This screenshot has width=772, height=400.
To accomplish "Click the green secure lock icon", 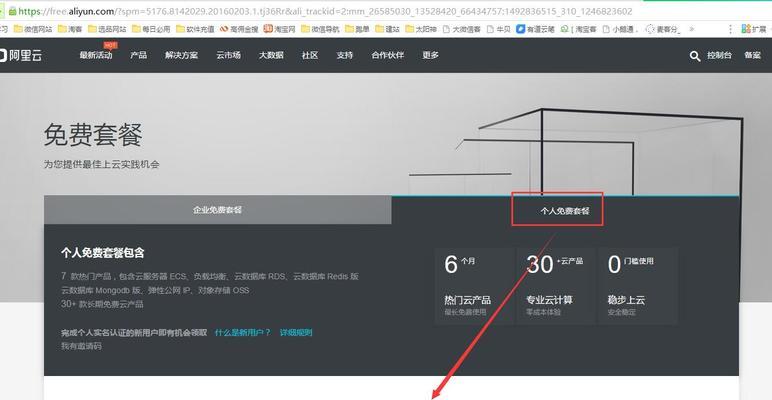I will tap(12, 11).
